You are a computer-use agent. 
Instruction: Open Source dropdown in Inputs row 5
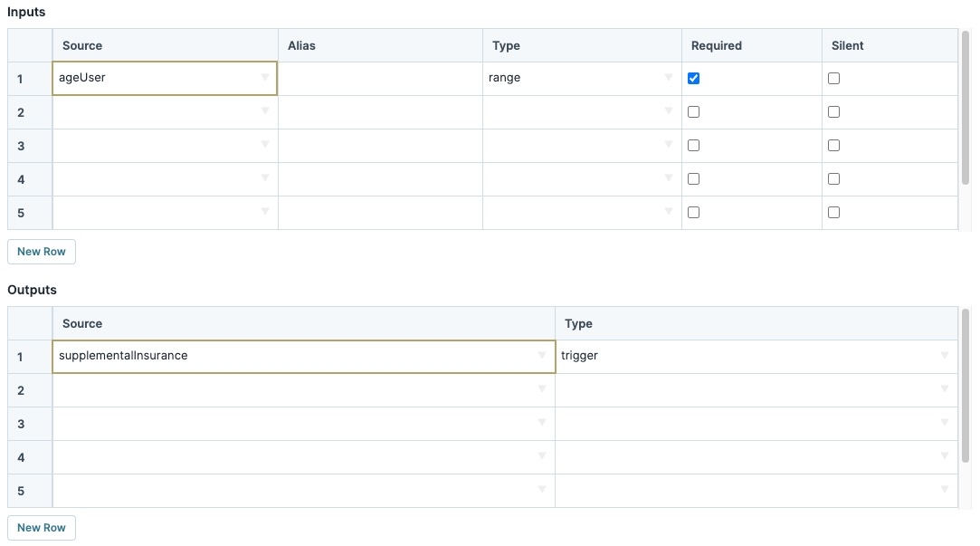265,211
